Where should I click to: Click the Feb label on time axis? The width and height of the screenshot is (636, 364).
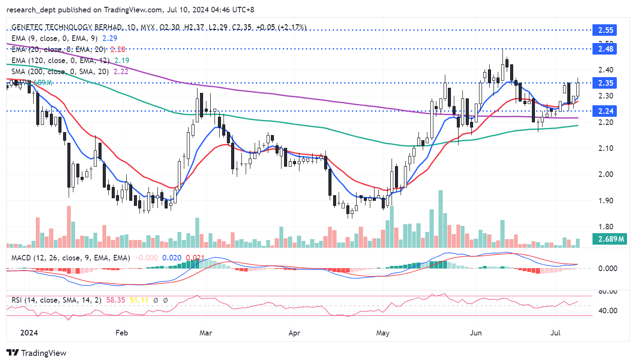122,333
